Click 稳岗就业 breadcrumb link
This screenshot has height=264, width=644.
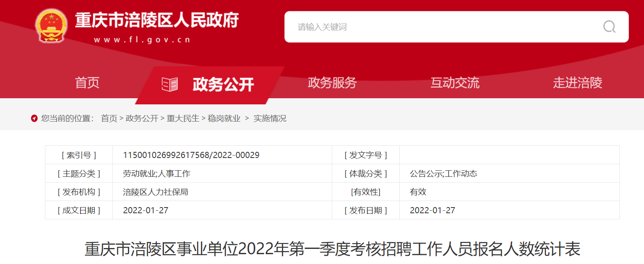[x=224, y=118]
